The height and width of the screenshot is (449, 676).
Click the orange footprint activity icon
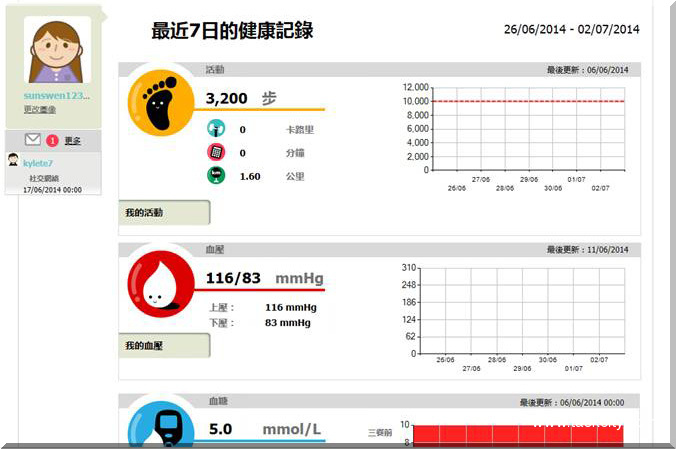(x=159, y=103)
